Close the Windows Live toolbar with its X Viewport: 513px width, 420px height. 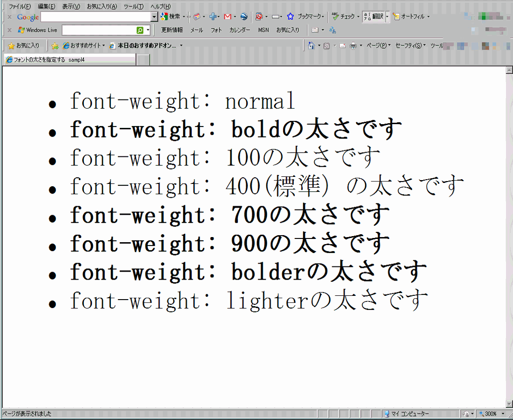tap(9, 30)
